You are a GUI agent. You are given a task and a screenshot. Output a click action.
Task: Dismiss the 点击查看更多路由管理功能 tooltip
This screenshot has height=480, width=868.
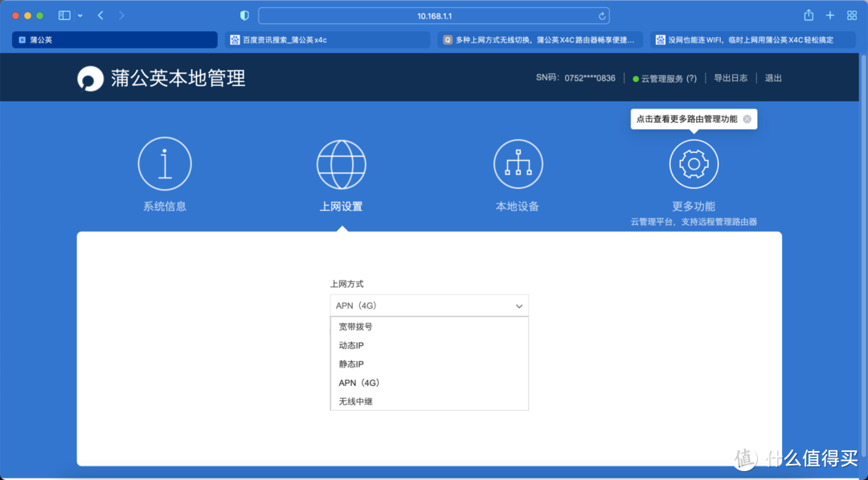(x=746, y=119)
